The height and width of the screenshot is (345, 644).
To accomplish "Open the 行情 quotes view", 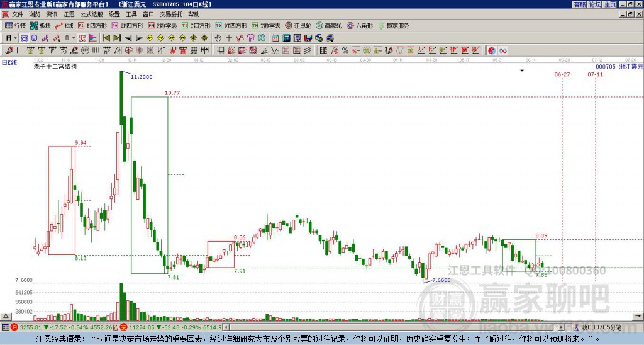I will click(x=15, y=26).
